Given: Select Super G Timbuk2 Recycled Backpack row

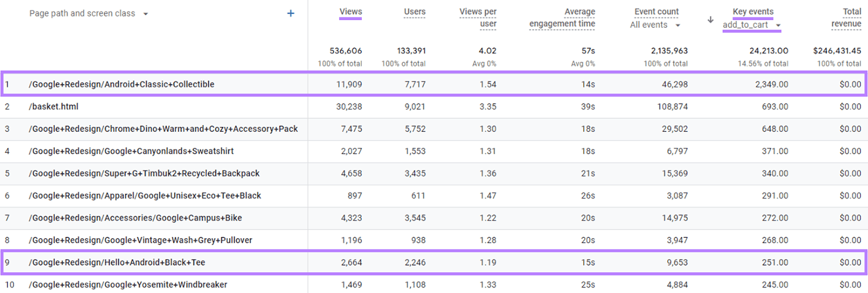Looking at the screenshot, I should (x=144, y=174).
